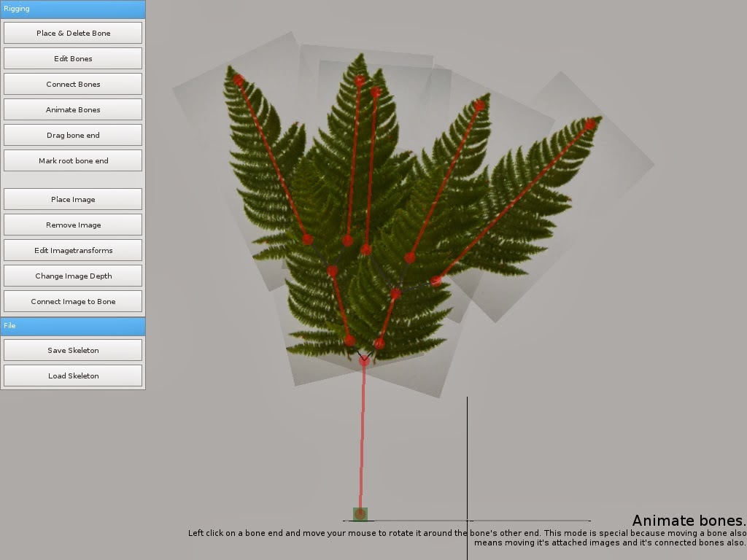This screenshot has height=560, width=747.
Task: Save the skeleton to file
Action: [73, 350]
